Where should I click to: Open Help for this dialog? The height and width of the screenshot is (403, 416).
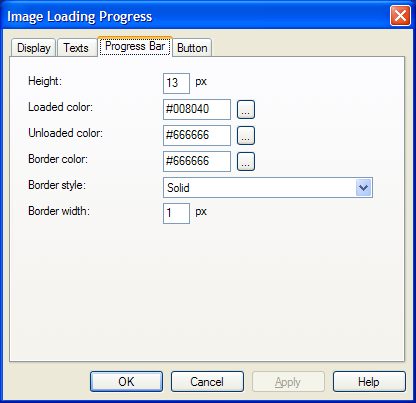[369, 382]
